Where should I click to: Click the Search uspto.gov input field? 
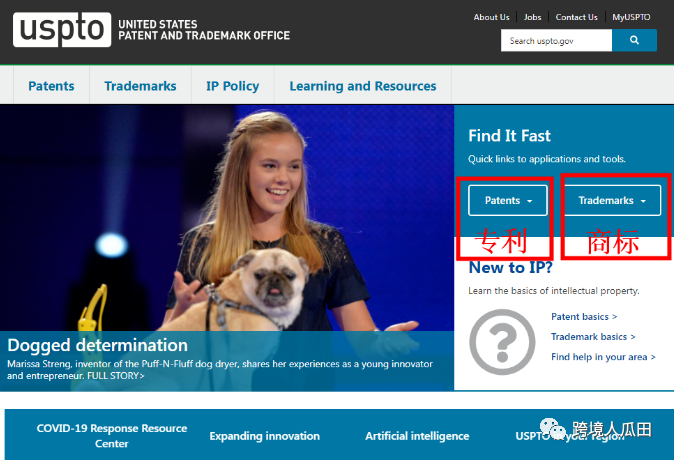[556, 41]
